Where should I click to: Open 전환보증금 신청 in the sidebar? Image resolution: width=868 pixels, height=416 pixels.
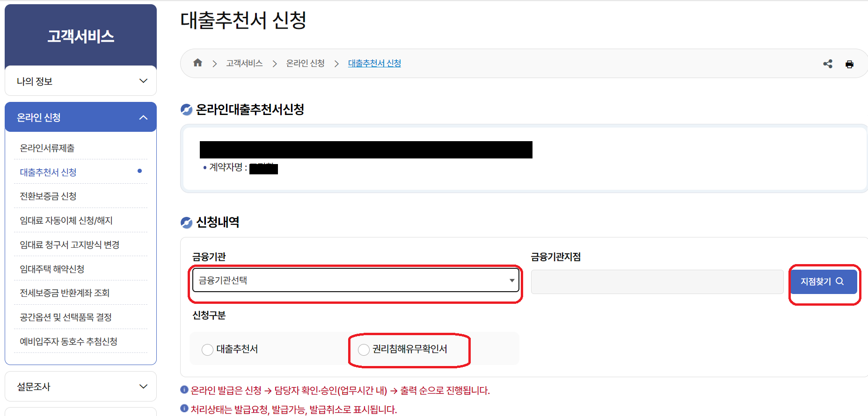click(x=48, y=196)
